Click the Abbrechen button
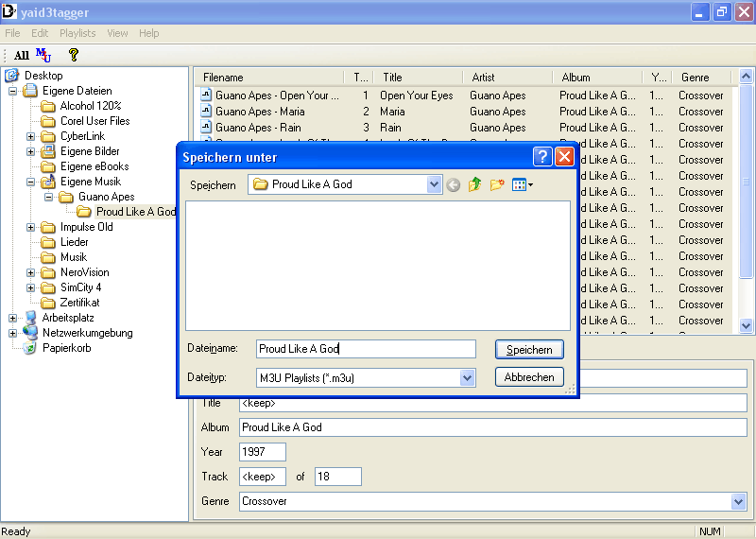Viewport: 756px width, 539px height. [x=529, y=377]
